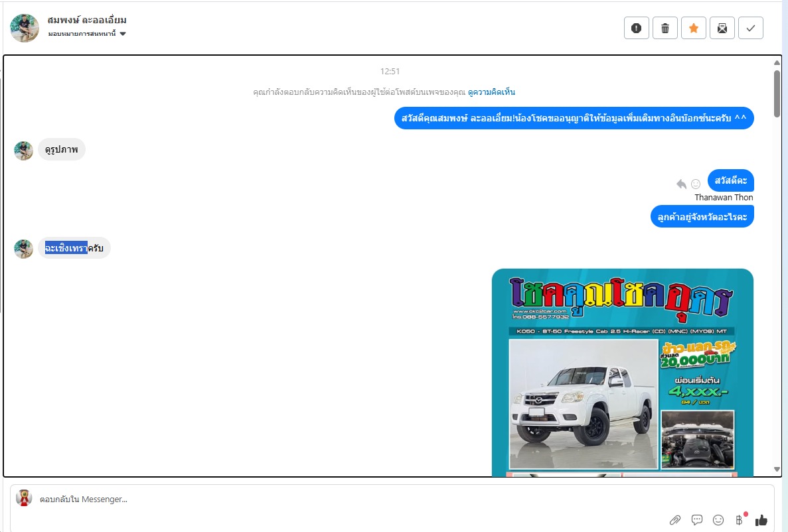Click the ลูกค้าอยู่จังหวัดอะไรคะ message
The height and width of the screenshot is (532, 788).
tap(702, 216)
